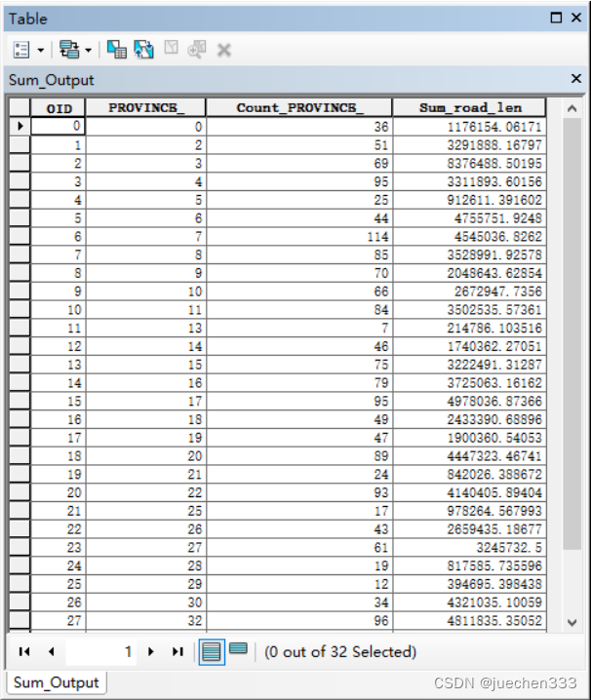Click the current record number field

[x=101, y=652]
